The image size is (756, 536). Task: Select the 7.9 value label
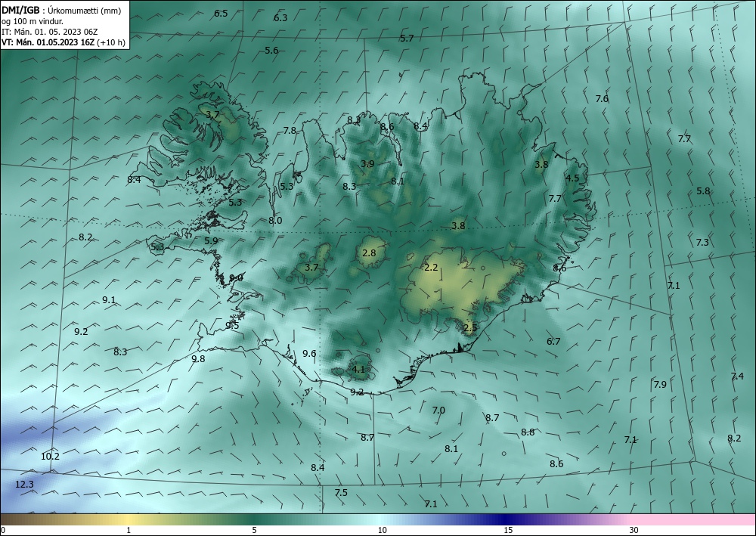tap(660, 385)
